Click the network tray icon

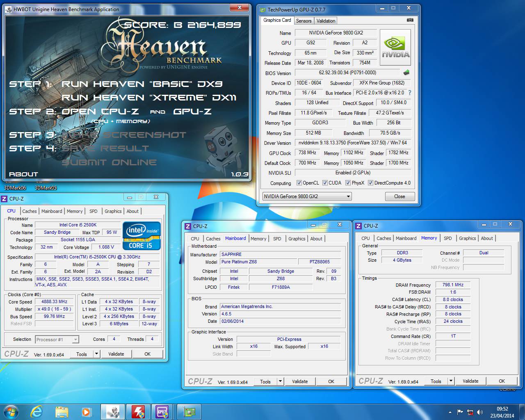(x=470, y=412)
